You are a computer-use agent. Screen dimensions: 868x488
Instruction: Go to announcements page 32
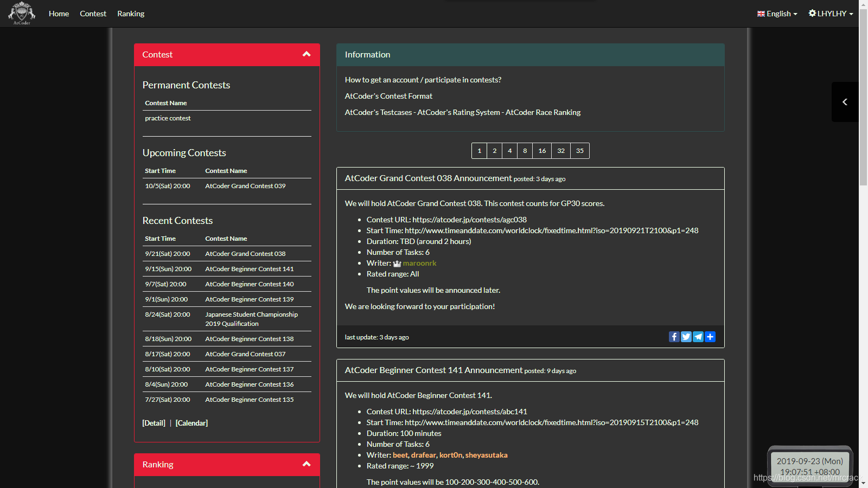[x=561, y=151]
